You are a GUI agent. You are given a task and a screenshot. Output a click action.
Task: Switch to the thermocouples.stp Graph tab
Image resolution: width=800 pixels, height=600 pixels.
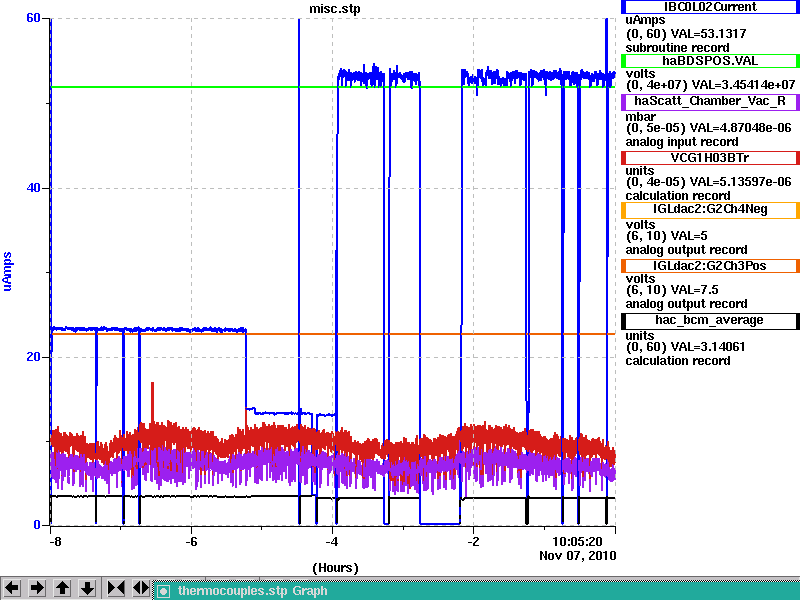click(477, 591)
